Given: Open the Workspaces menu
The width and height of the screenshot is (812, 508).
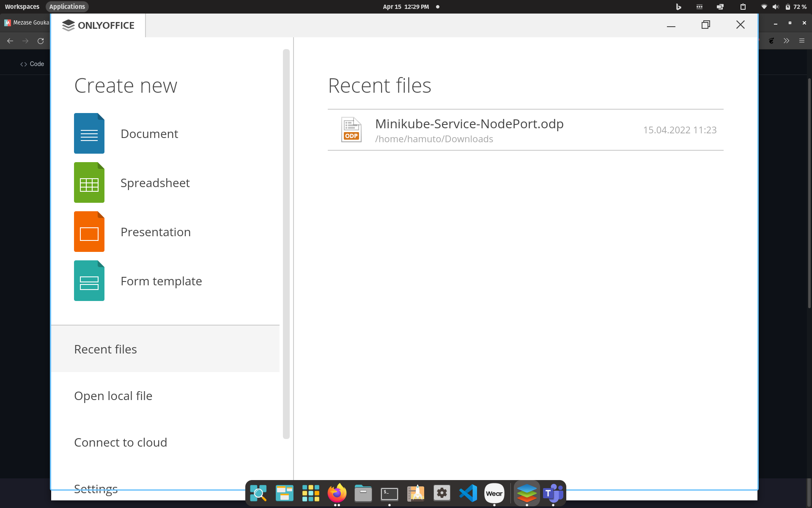Looking at the screenshot, I should point(22,6).
